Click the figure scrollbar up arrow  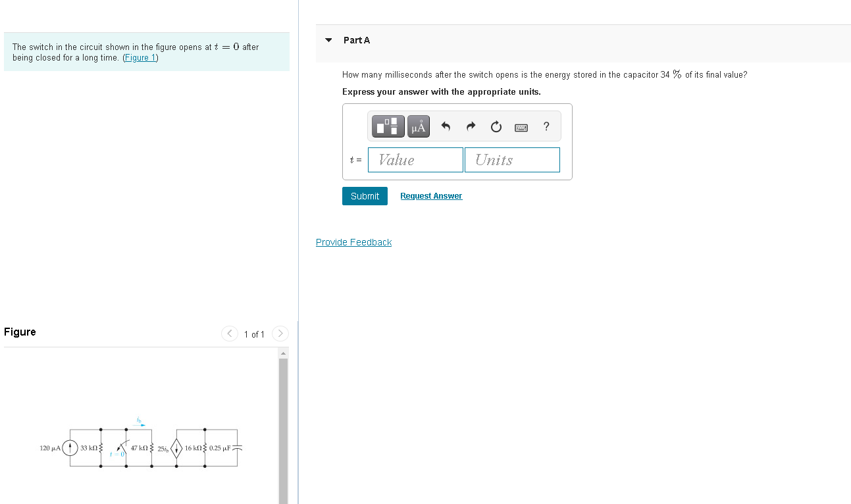point(284,353)
